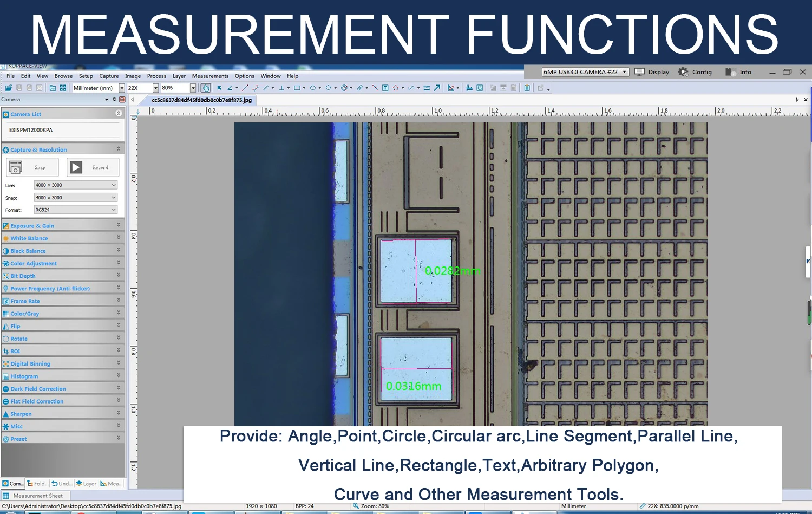Open the Capture menu

tap(109, 76)
